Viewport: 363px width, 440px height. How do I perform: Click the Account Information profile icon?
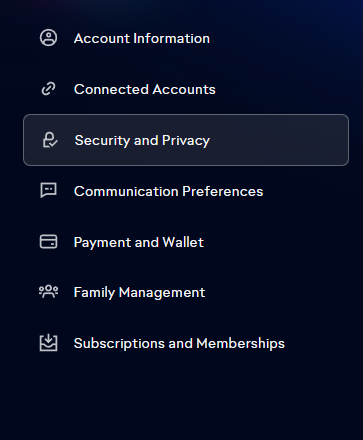tap(48, 38)
